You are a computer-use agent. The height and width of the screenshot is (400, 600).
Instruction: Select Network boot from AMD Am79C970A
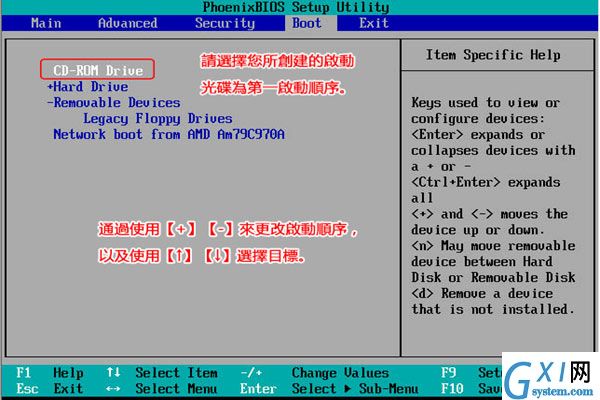pyautogui.click(x=169, y=134)
